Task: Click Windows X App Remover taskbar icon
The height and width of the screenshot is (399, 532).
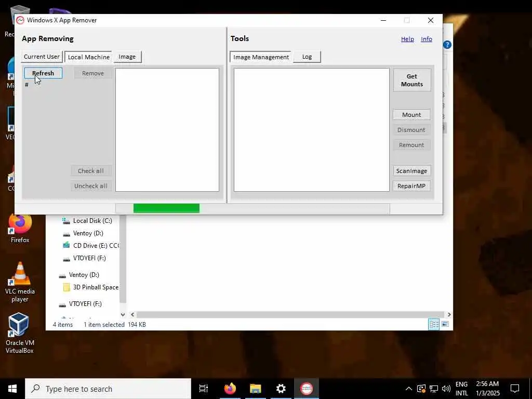Action: [x=307, y=389]
